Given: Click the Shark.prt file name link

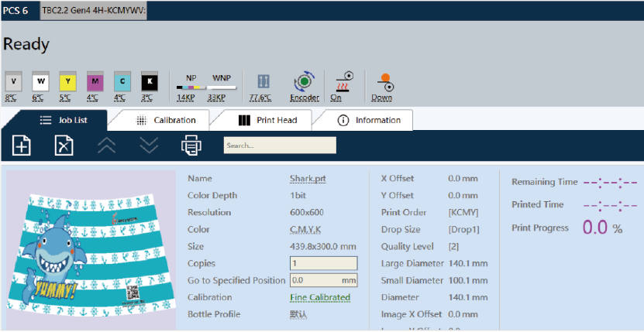Looking at the screenshot, I should (308, 178).
